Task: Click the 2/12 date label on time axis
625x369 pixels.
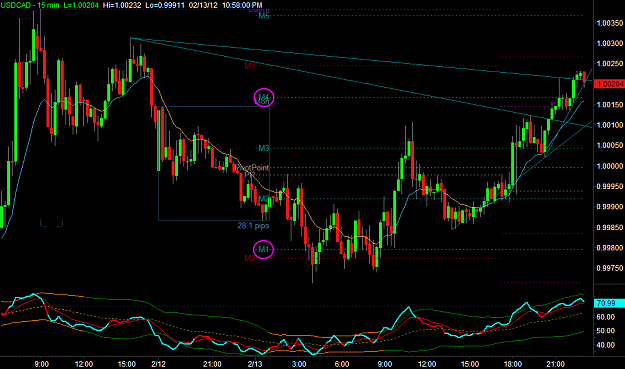Action: click(x=159, y=364)
